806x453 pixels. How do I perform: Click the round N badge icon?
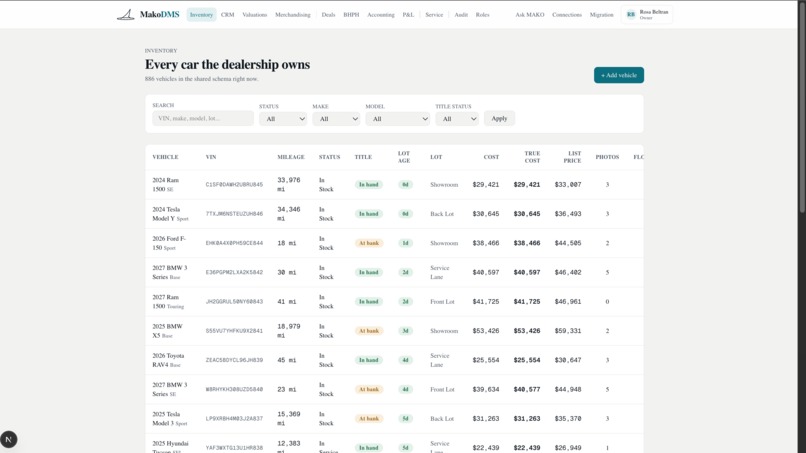(9, 440)
